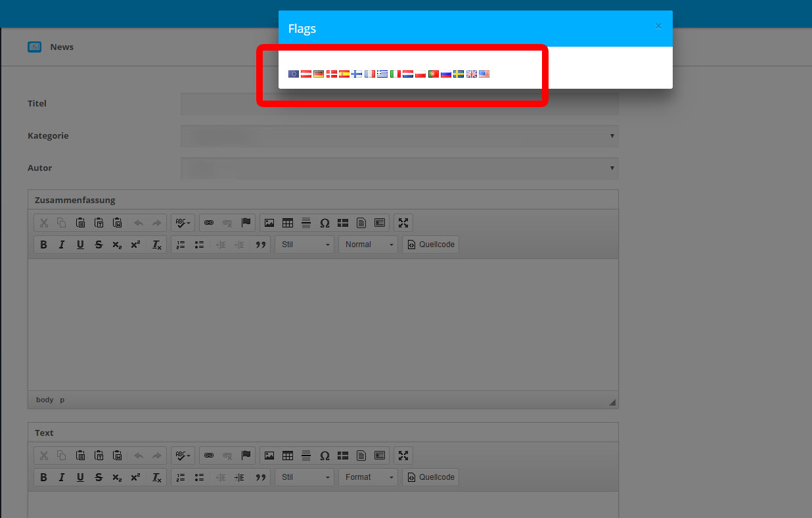Image resolution: width=812 pixels, height=518 pixels.
Task: Toggle bold in Text editor toolbar
Action: [x=43, y=477]
